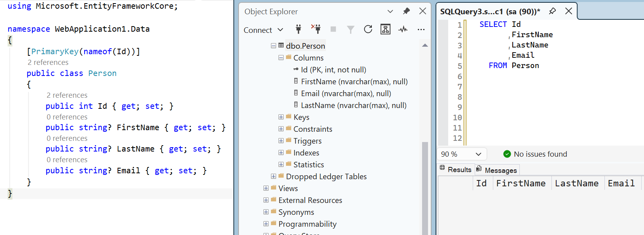Click '0 references' above LastName property
Screen dimensions: 644x235
point(67,138)
